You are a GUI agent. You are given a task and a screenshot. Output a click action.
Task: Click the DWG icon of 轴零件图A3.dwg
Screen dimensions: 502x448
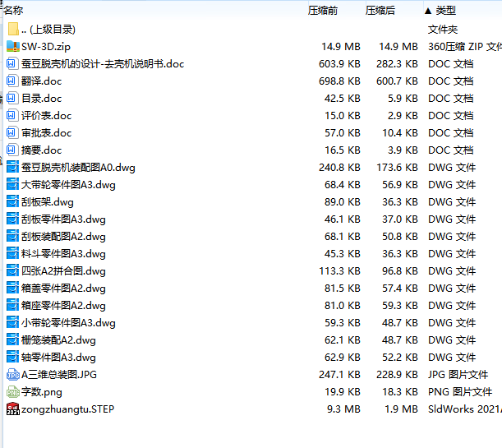click(13, 358)
